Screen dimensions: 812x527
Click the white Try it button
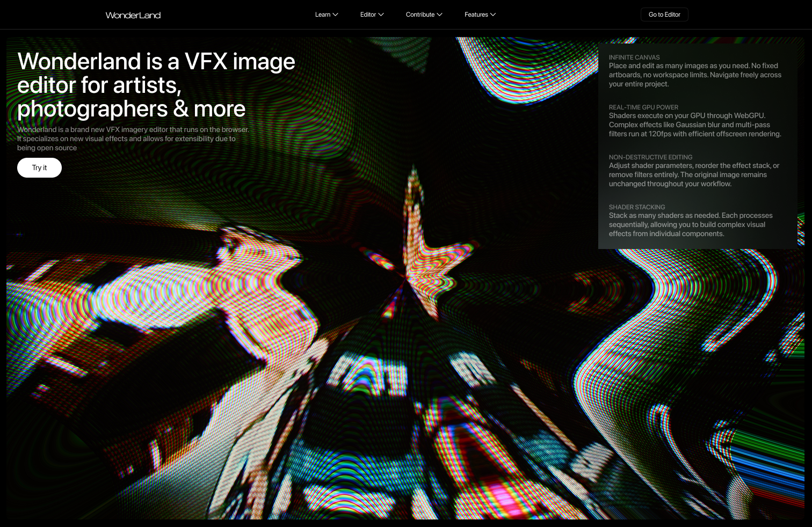click(39, 167)
